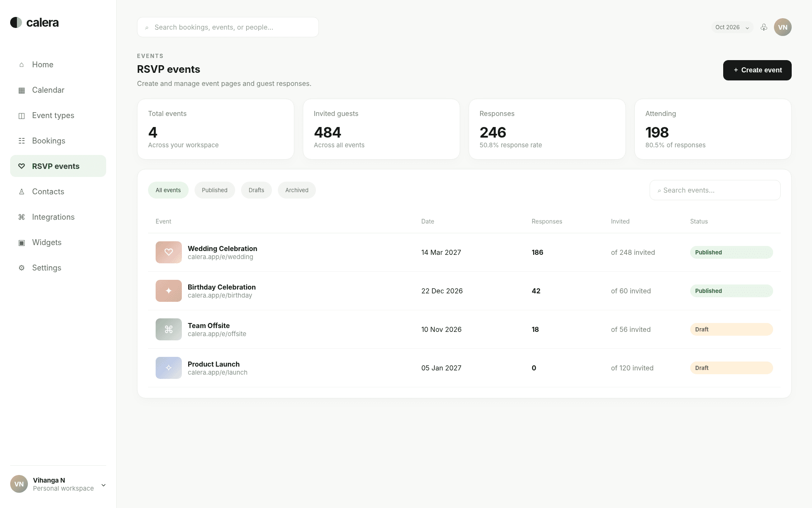
Task: Open the VN avatar in top bar
Action: coord(783,27)
